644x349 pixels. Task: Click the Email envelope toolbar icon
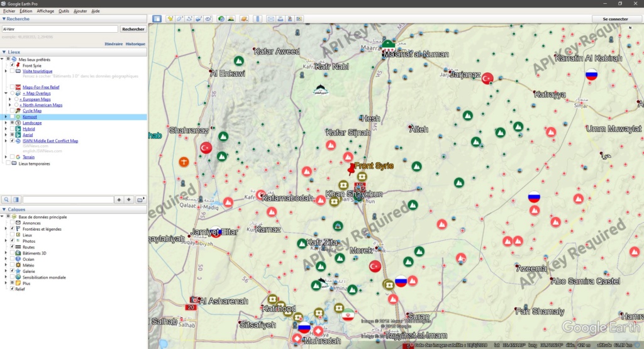271,19
